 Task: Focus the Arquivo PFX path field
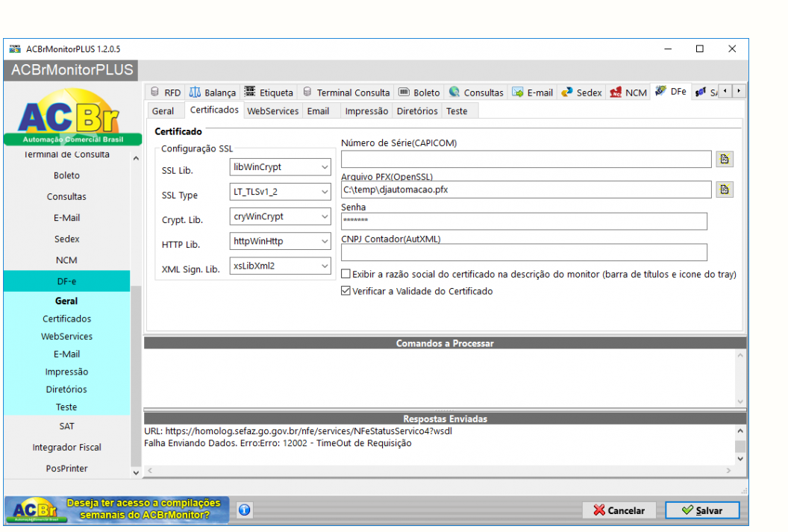[526, 190]
